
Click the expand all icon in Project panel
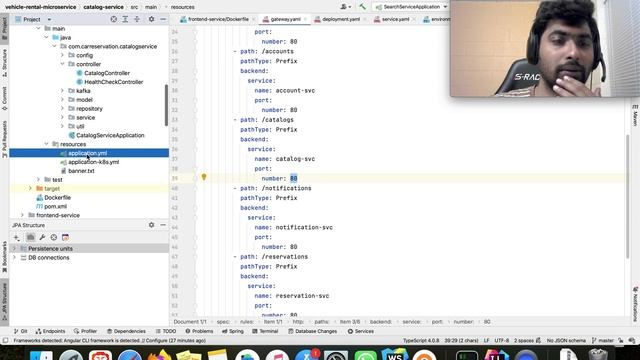(125, 19)
